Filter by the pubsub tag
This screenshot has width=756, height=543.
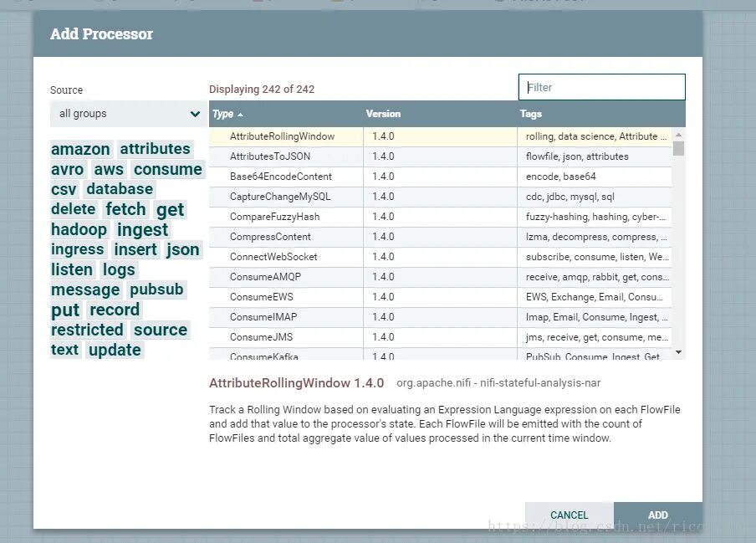(156, 289)
